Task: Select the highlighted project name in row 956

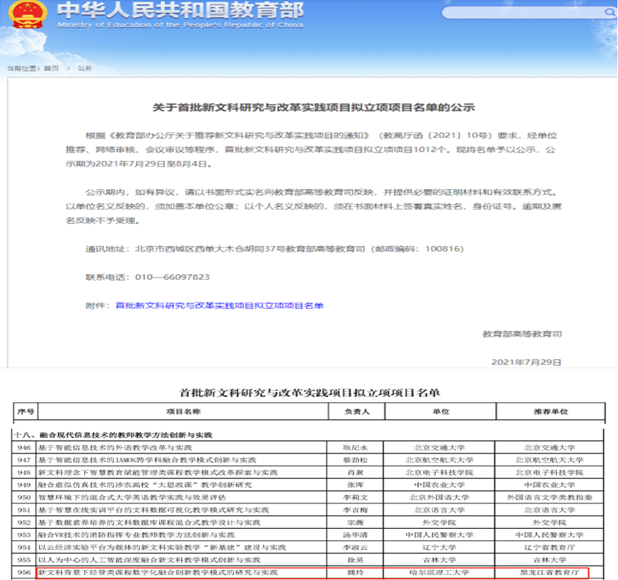Action: pos(158,573)
